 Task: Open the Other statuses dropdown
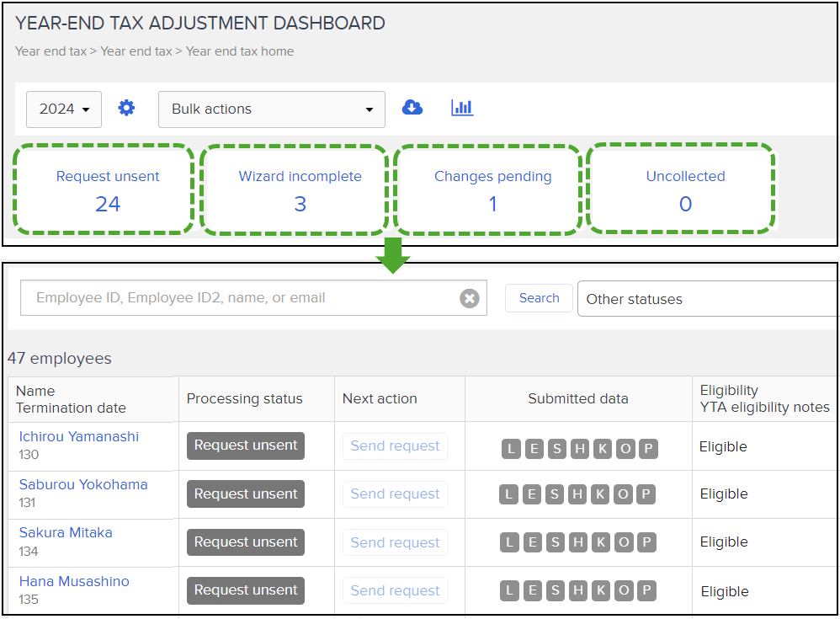(708, 298)
